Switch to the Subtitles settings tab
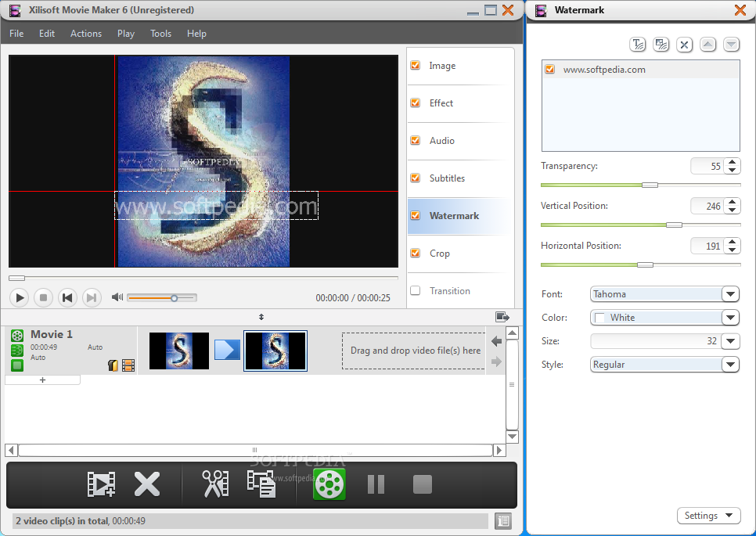Screen dimensions: 756x536 447,178
